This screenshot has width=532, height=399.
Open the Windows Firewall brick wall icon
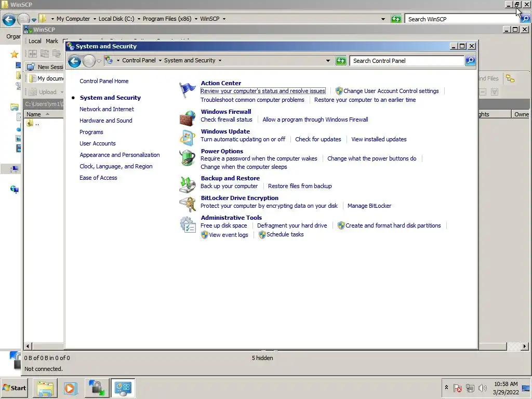187,118
